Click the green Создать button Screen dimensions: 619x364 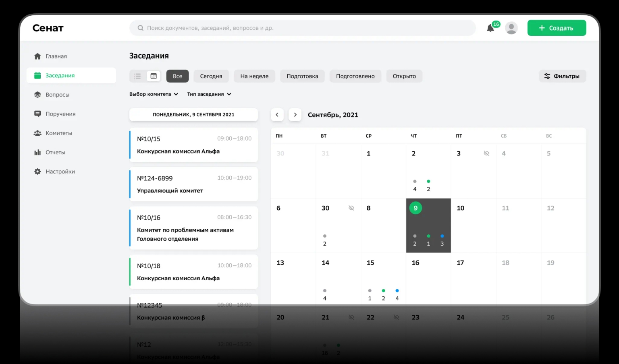click(x=557, y=28)
